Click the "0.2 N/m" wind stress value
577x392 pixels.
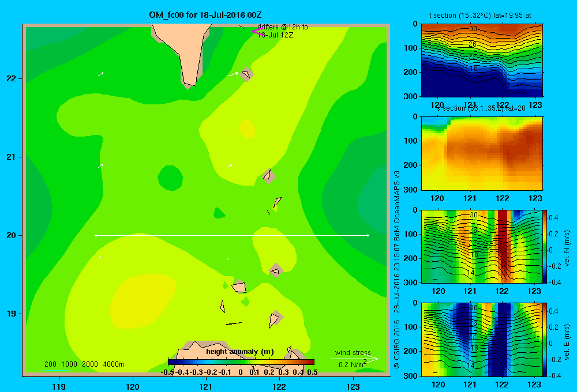point(351,365)
